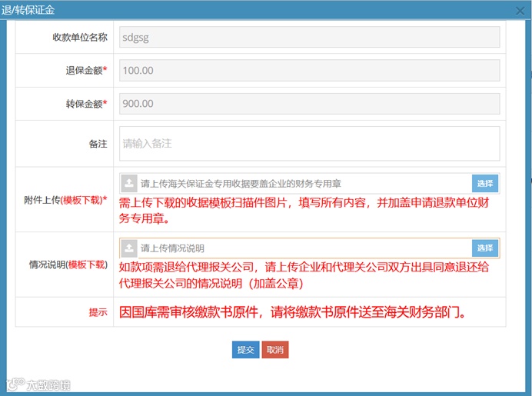Click the 收款单位名称 label
The image size is (532, 396).
coord(80,38)
